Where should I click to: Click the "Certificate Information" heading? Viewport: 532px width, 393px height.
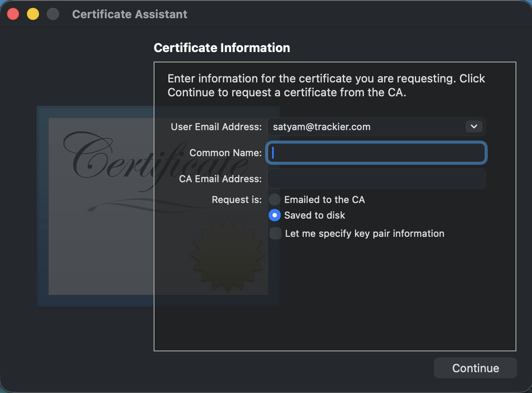point(222,48)
